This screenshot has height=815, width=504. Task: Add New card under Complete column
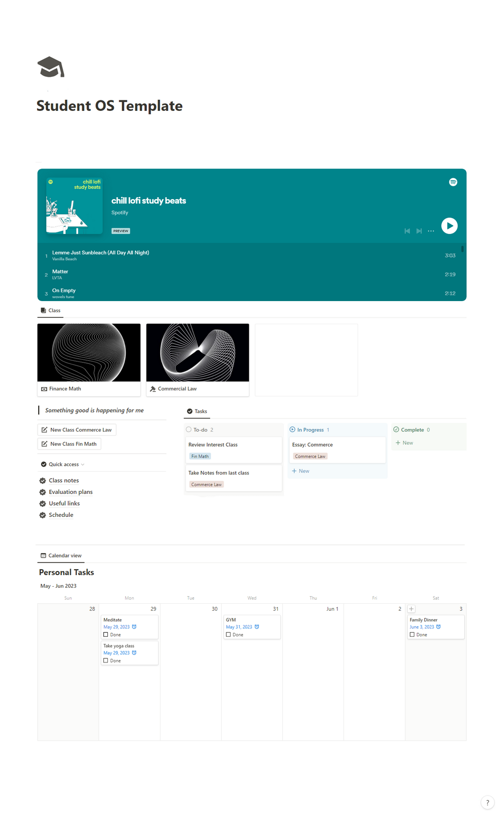coord(404,443)
